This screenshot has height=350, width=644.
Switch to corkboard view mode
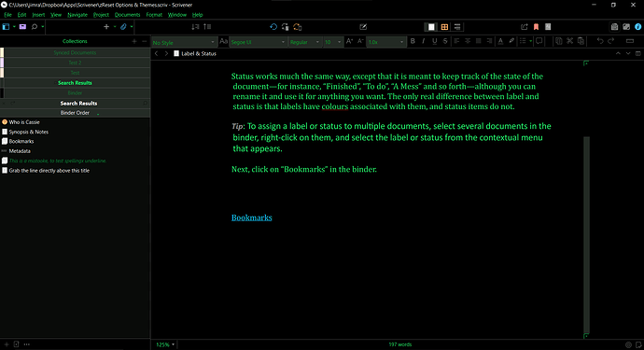[x=444, y=27]
